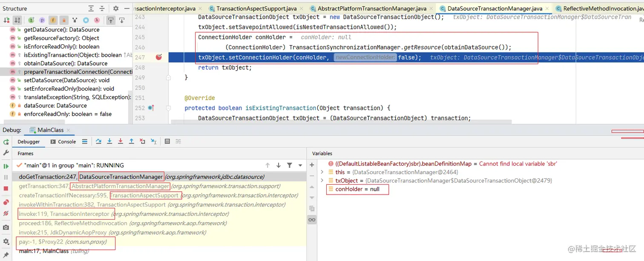
Task: Toggle Show Lambdas filter
Action: 97,20
